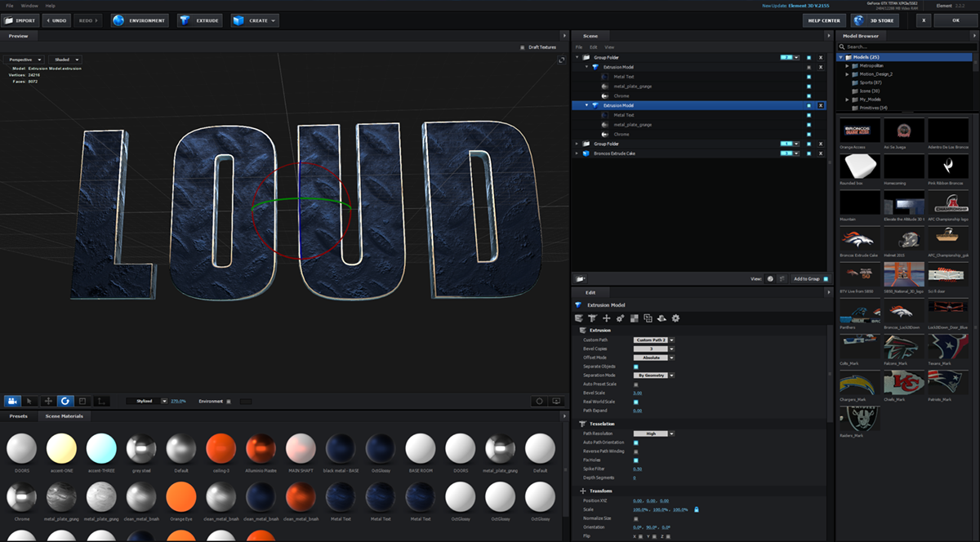Select the arrow selection tool
This screenshot has width=980, height=542.
coord(30,401)
